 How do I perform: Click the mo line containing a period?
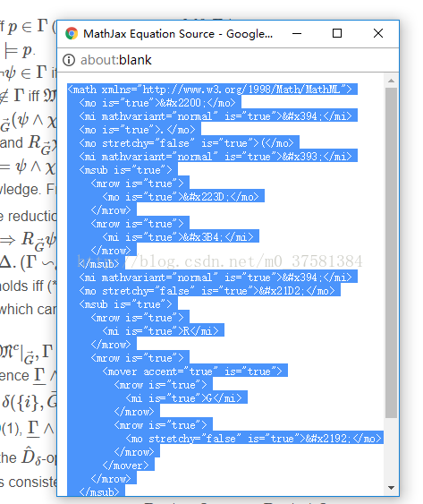[137, 130]
